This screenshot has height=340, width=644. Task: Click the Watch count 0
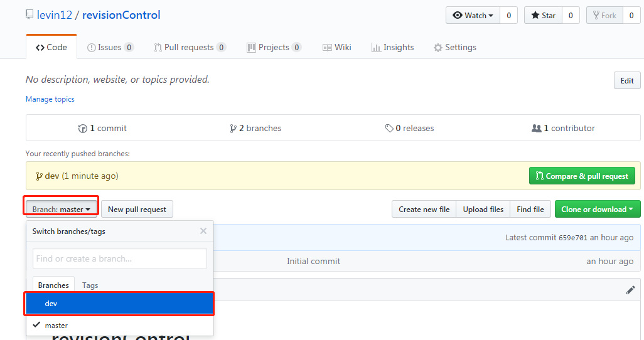click(x=509, y=15)
